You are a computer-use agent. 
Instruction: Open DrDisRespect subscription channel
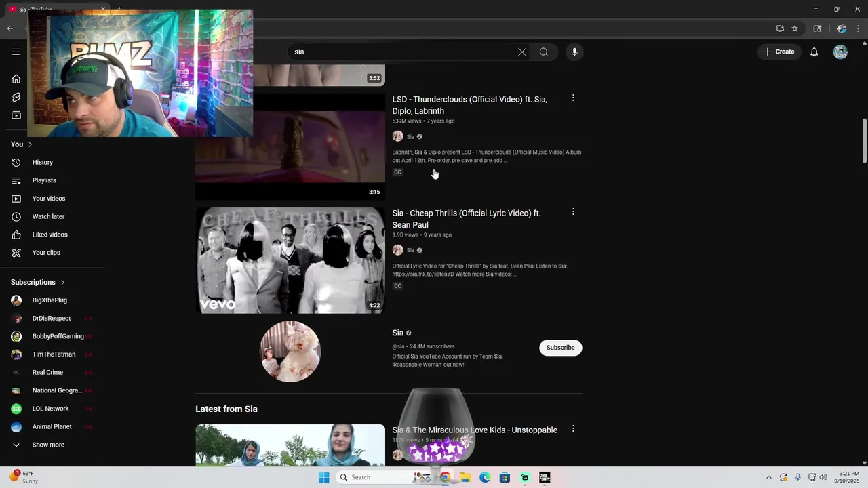[x=52, y=319]
